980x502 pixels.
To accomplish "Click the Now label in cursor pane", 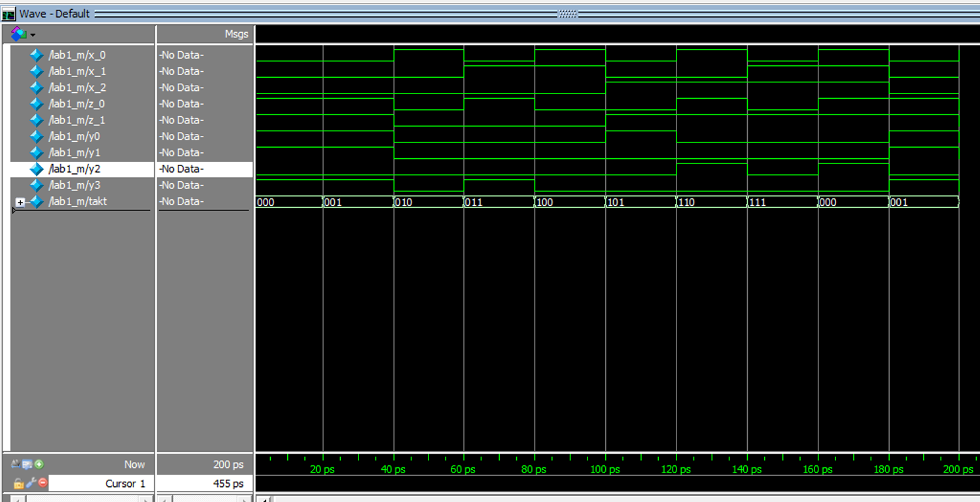I will 134,465.
